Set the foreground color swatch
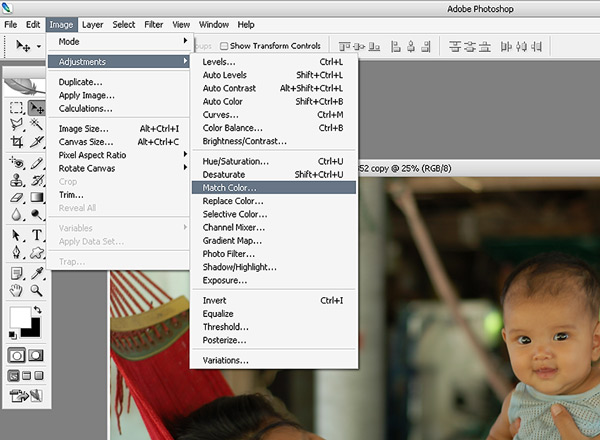Screen dimensions: 600x440 pos(19,318)
